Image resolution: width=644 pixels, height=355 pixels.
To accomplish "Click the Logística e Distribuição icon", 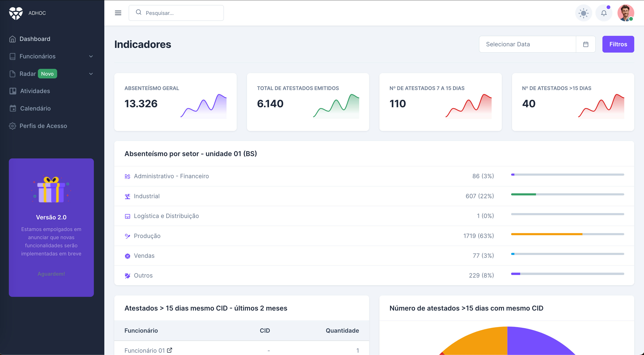I will click(128, 216).
